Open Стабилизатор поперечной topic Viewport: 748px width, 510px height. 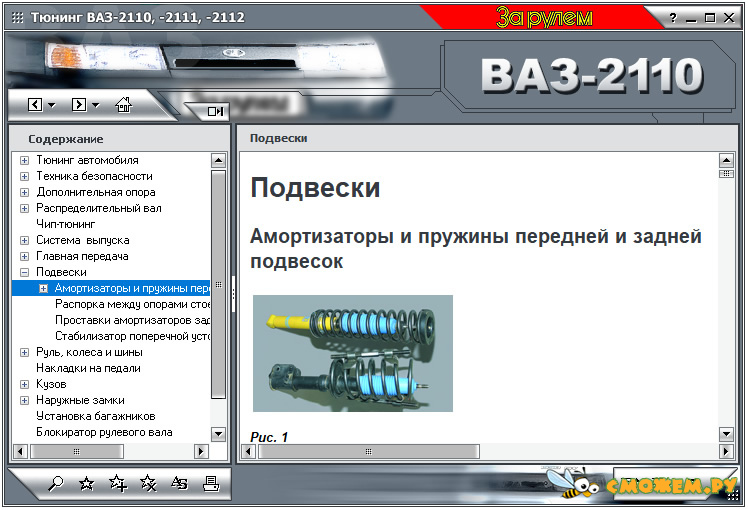(132, 336)
